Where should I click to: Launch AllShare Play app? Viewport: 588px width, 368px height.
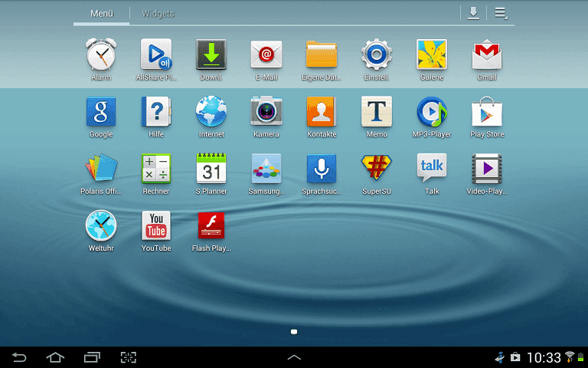point(156,55)
